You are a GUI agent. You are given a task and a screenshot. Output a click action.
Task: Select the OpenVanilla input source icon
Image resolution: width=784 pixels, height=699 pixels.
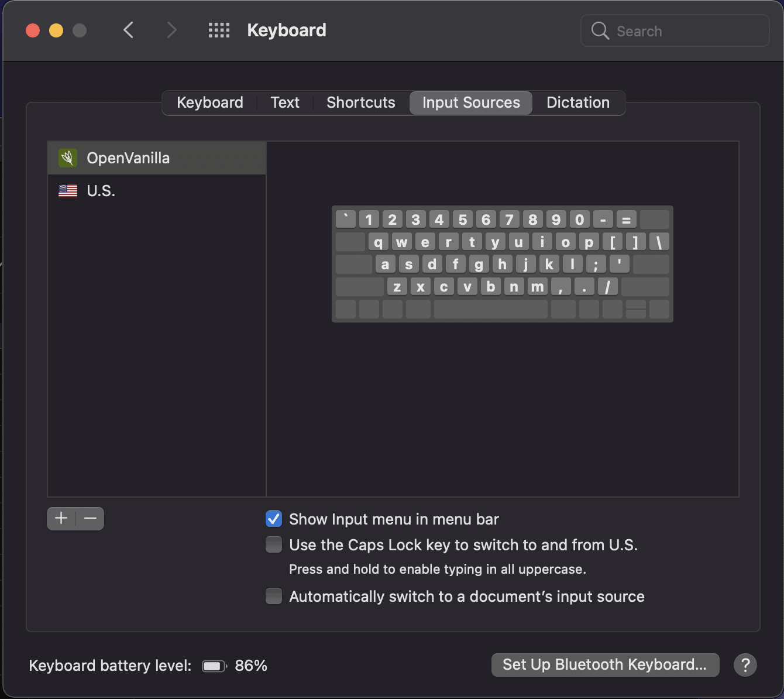(67, 157)
